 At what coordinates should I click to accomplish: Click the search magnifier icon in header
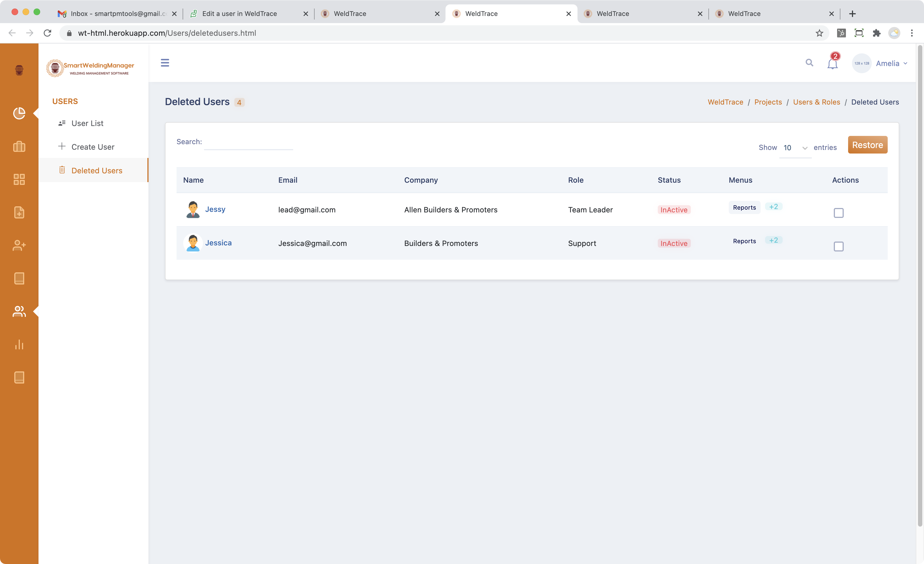[809, 63]
